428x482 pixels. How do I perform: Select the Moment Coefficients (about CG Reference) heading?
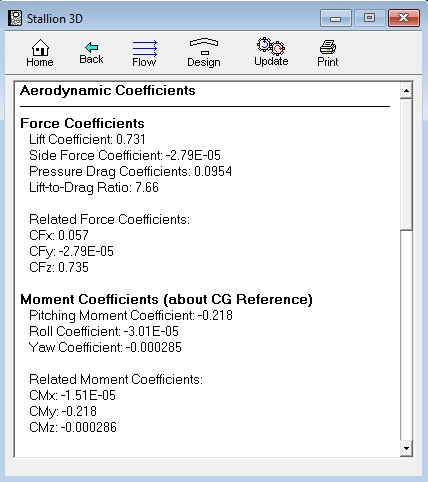pyautogui.click(x=166, y=299)
